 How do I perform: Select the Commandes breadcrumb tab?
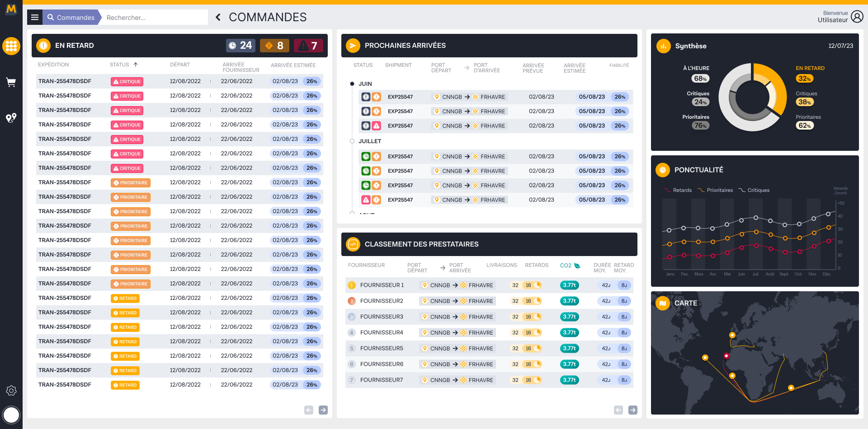tap(71, 18)
